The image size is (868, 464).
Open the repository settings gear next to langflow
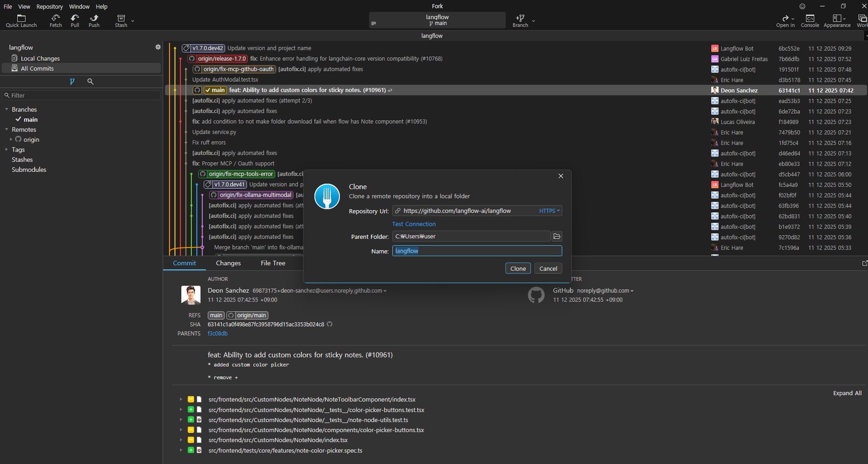point(158,47)
